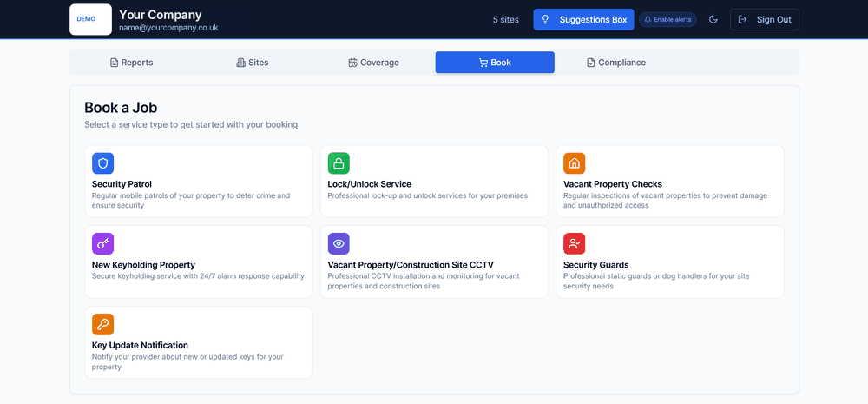Click the lightbulb icon in Suggestions Box
Viewport: 868px width, 404px height.
point(545,19)
